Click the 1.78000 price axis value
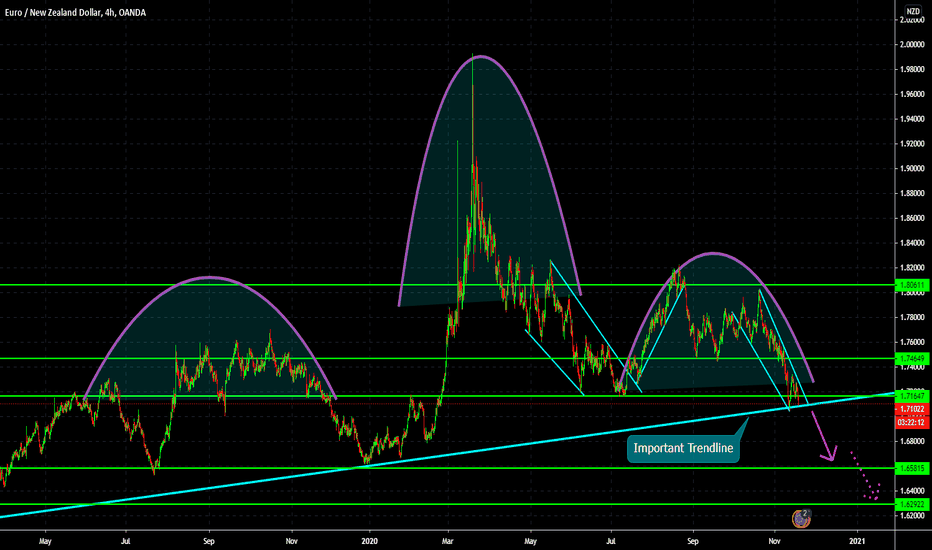Image resolution: width=932 pixels, height=550 pixels. [912, 318]
